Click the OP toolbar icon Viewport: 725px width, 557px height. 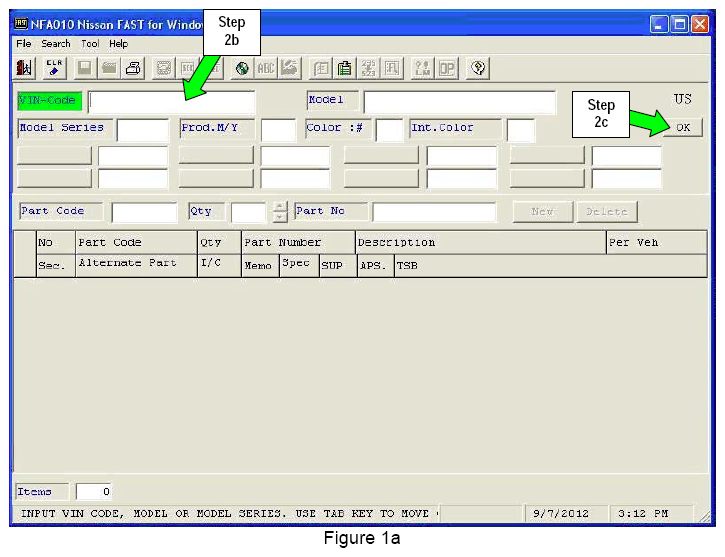point(446,68)
